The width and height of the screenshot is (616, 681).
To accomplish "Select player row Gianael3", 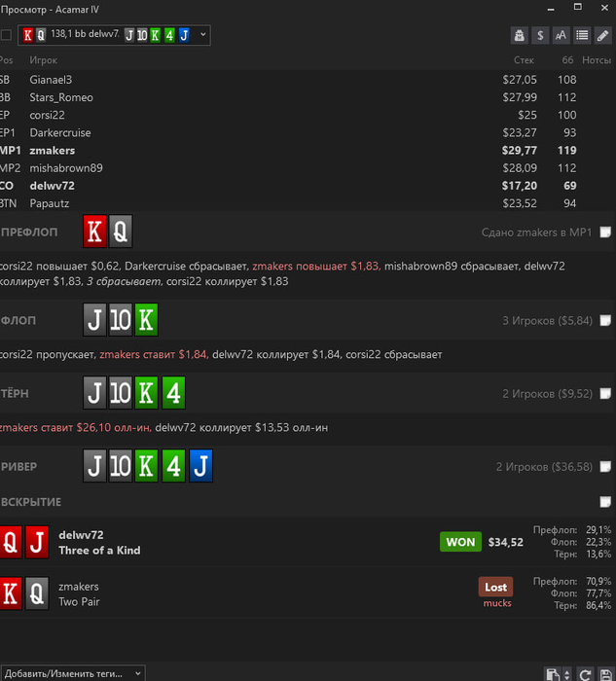I will (x=308, y=80).
